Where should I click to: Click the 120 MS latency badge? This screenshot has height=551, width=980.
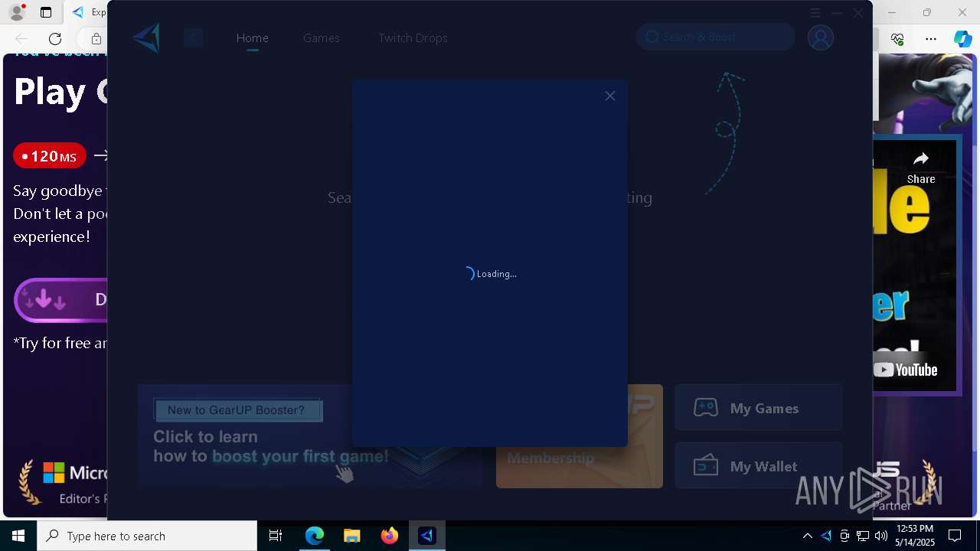(x=49, y=156)
